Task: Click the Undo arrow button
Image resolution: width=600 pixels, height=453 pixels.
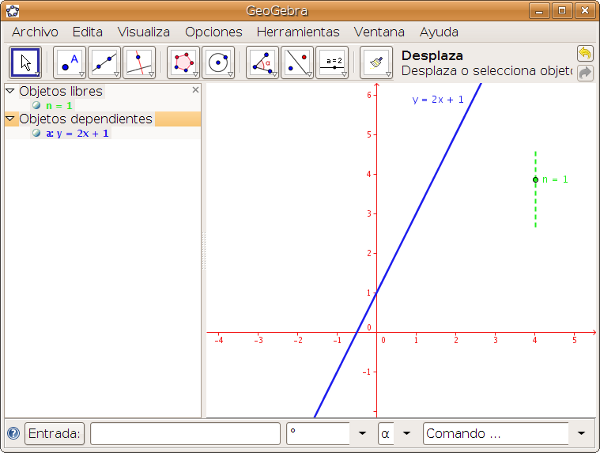Action: click(585, 53)
